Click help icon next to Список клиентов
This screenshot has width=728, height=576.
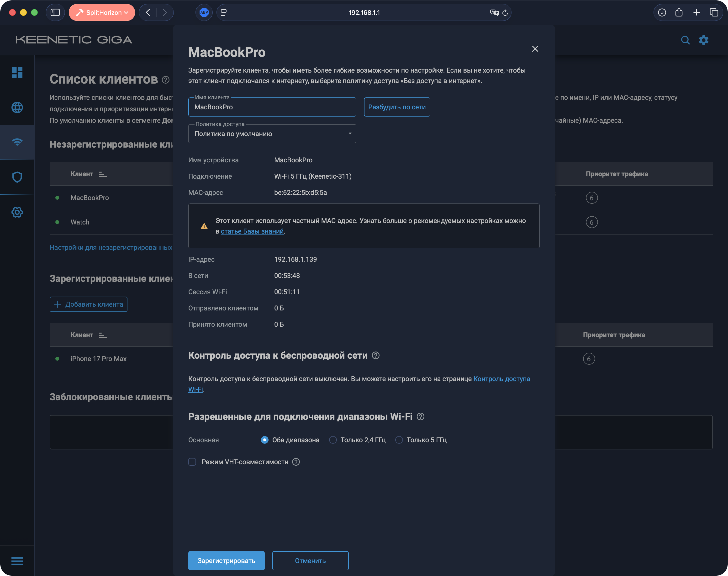[x=165, y=80]
